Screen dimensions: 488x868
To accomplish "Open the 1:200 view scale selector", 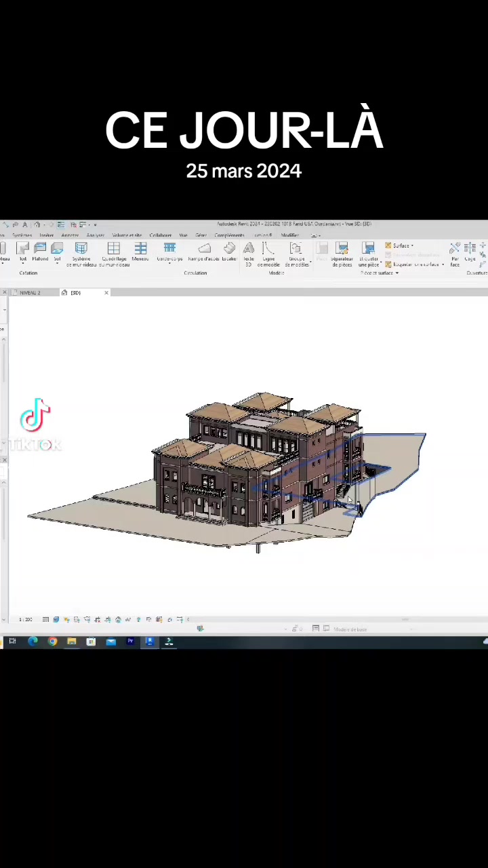I will pos(25,620).
